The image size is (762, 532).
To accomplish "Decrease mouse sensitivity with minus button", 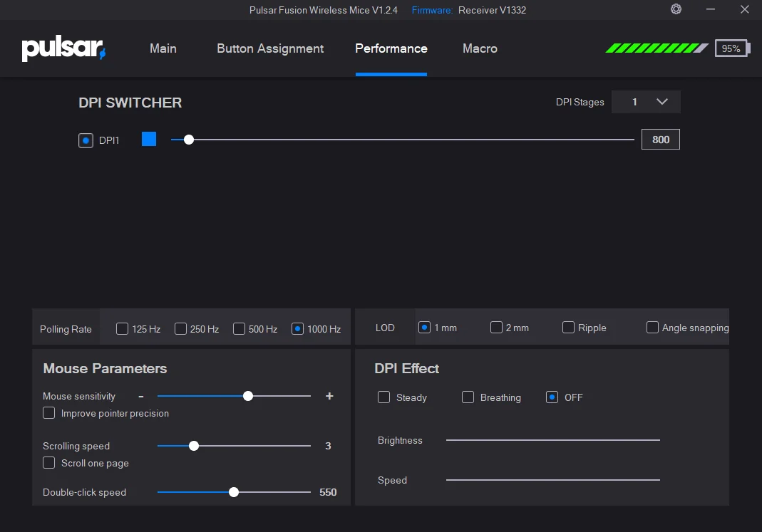I will pos(141,396).
